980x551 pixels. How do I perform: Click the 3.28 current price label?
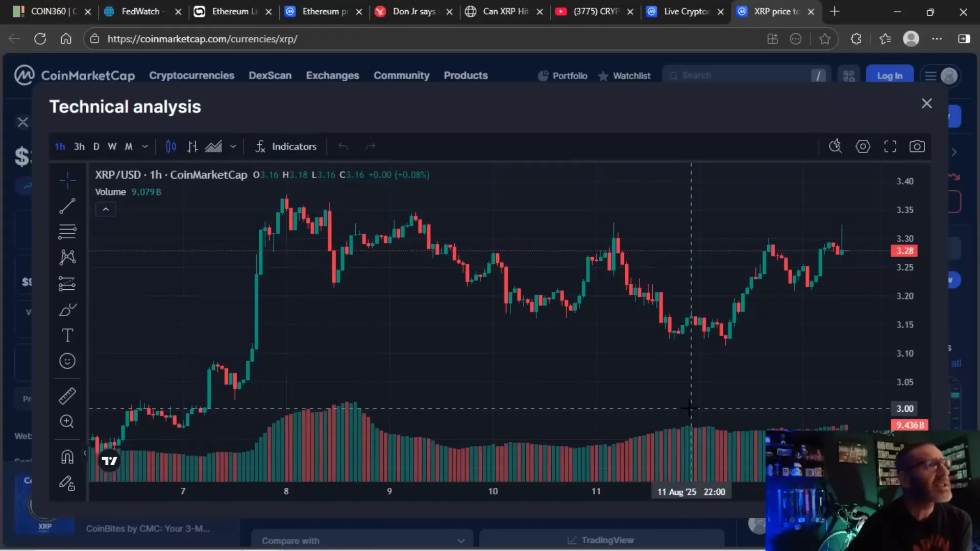[x=904, y=251]
